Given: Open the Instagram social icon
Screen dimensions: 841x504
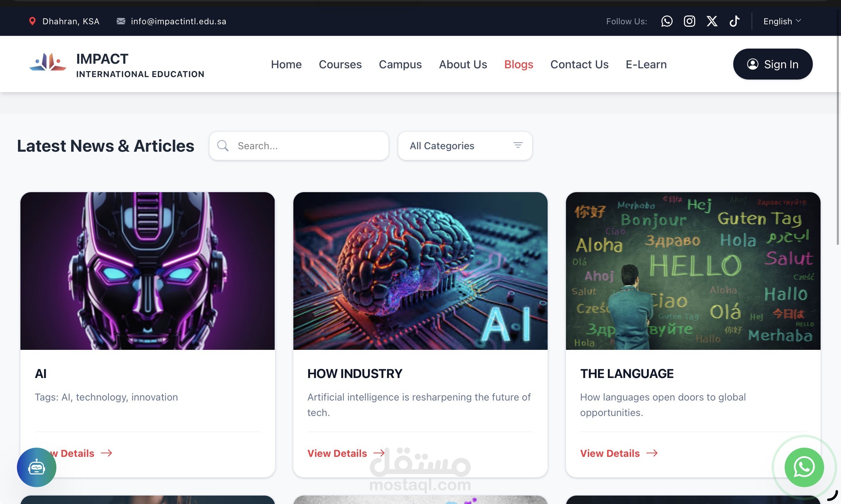Looking at the screenshot, I should point(689,21).
